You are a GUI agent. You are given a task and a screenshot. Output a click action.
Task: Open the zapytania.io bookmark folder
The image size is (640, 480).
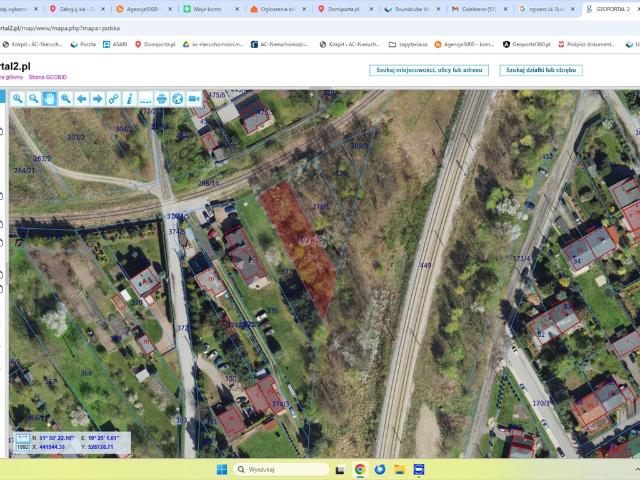tap(408, 44)
